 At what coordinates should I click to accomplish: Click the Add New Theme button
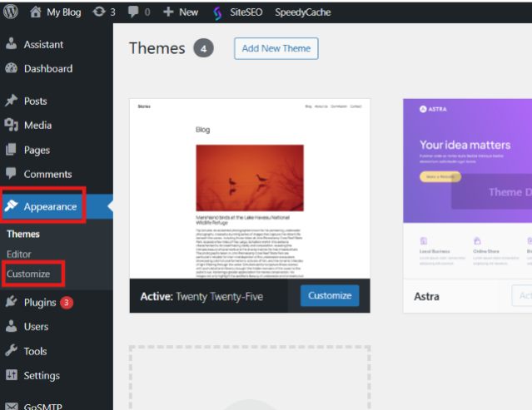pyautogui.click(x=276, y=48)
